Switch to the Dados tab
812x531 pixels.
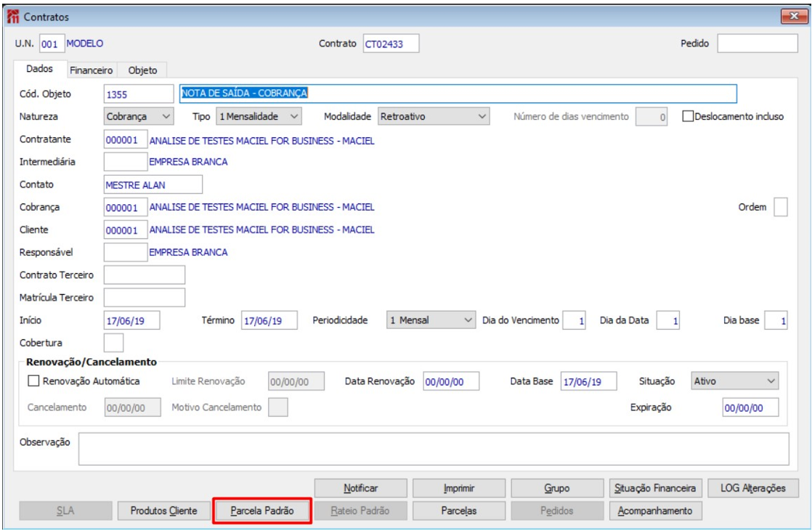[x=40, y=69]
